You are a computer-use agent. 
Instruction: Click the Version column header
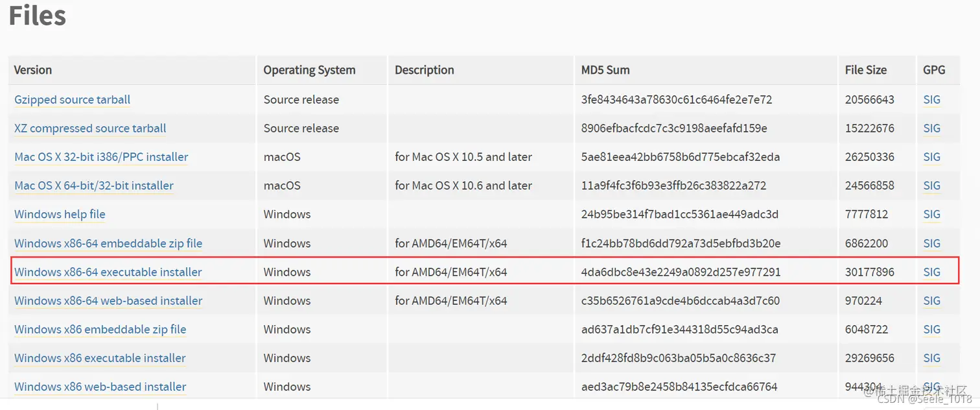33,70
